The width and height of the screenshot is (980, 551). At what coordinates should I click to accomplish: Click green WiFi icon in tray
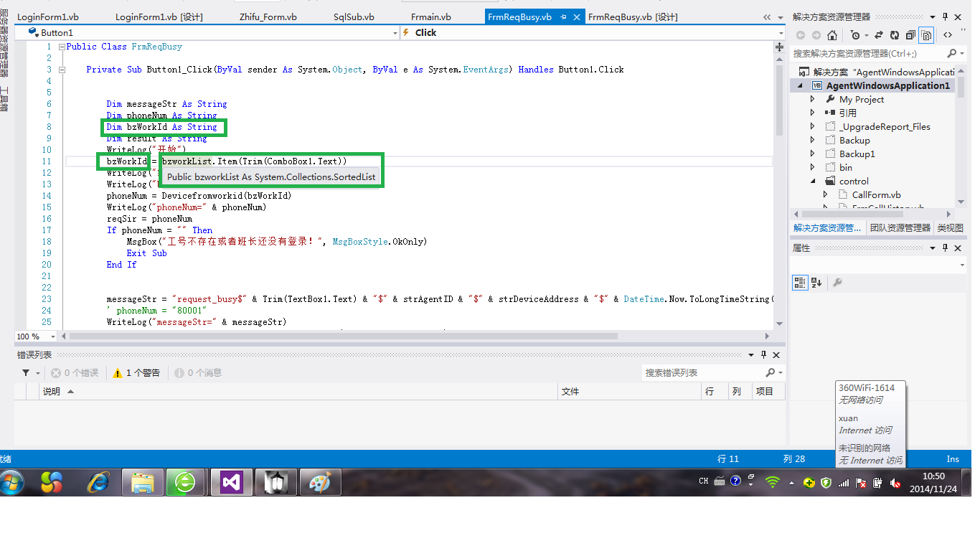point(773,482)
